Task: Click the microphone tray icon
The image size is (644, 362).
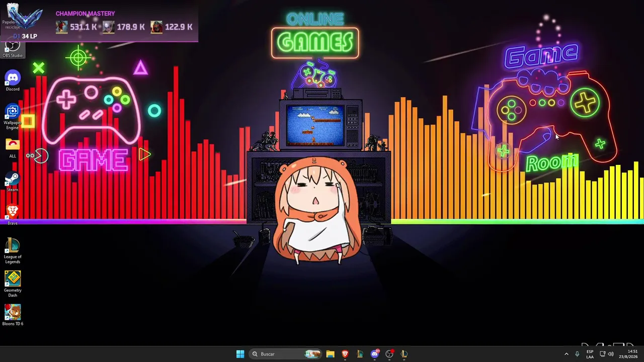Action: click(x=577, y=354)
